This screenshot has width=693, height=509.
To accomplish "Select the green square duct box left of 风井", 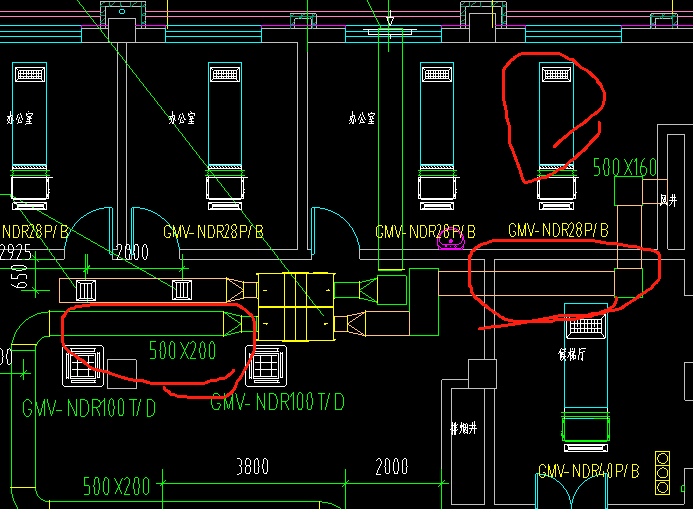I will tap(628, 191).
